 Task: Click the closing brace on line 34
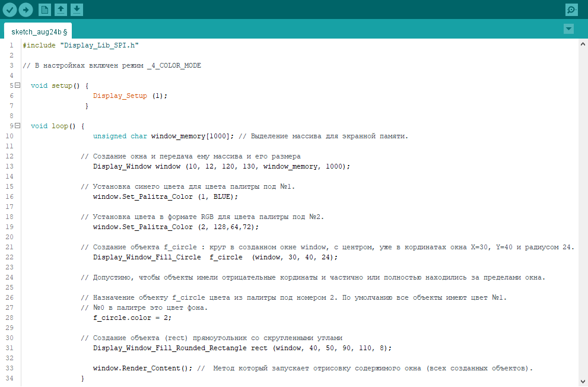(82, 379)
